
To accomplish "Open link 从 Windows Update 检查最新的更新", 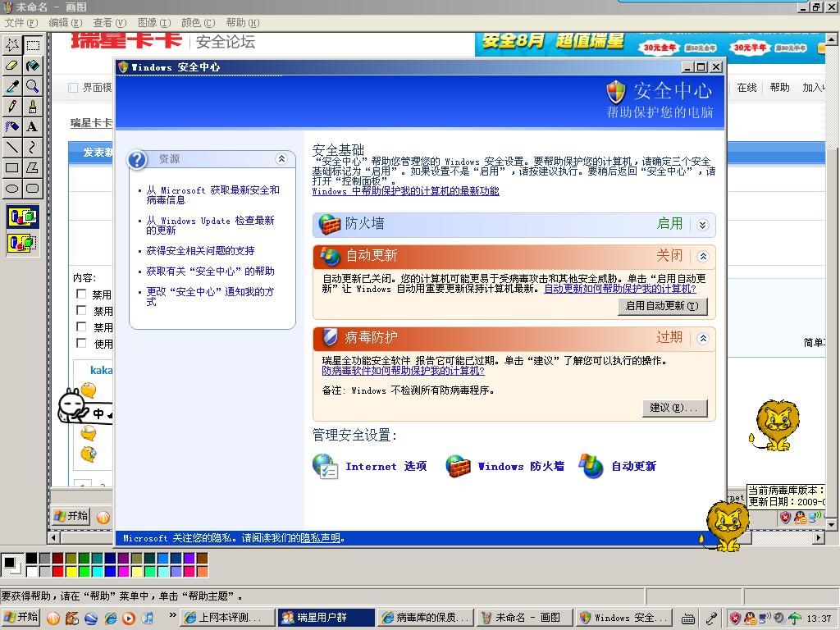I will 210,226.
